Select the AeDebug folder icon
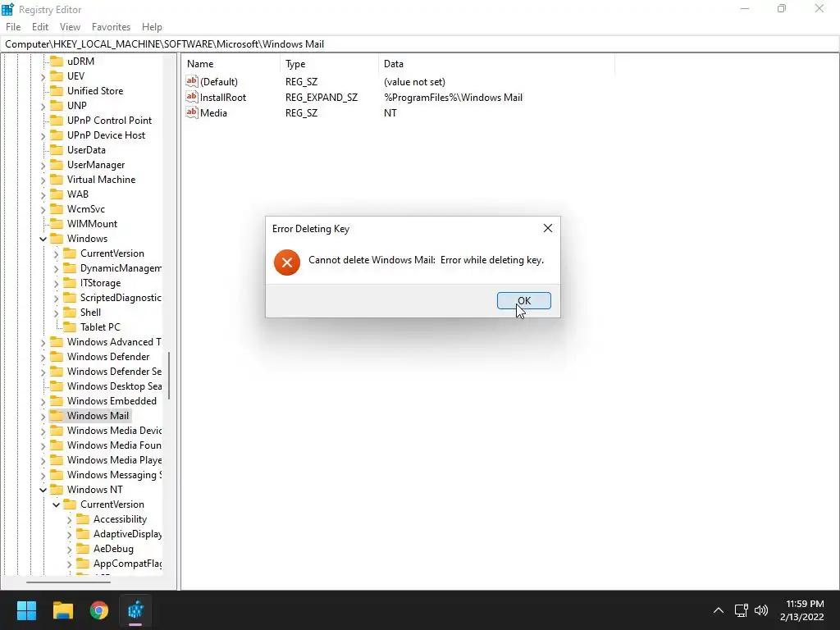 (83, 549)
